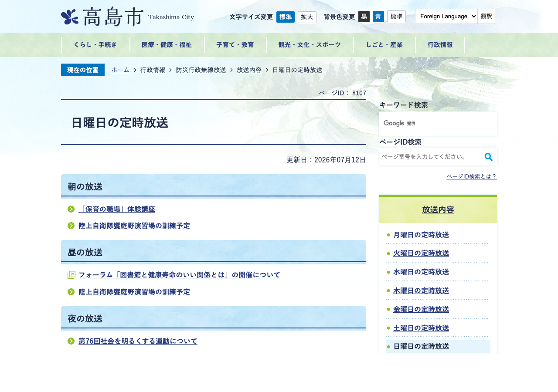The image size is (558, 392).
Task: Click the page number input field
Action: 431,157
